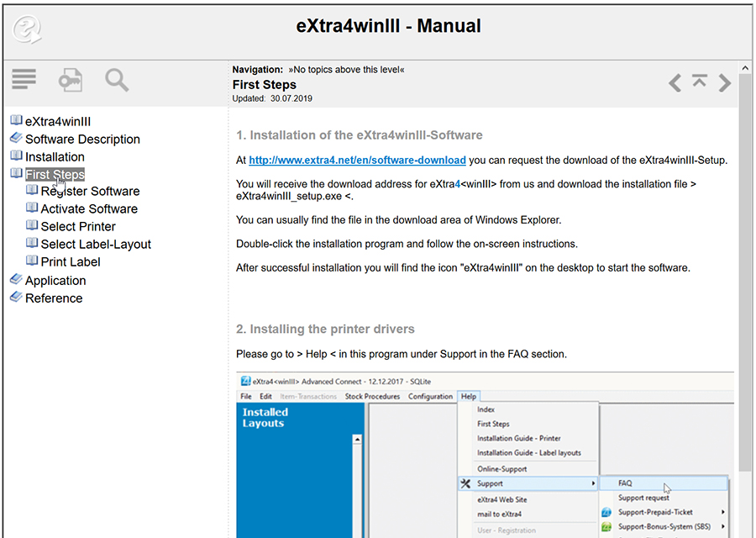Screen dimensions: 756x538
Task: Open the table of contents via hamburger icon
Action: (24, 79)
